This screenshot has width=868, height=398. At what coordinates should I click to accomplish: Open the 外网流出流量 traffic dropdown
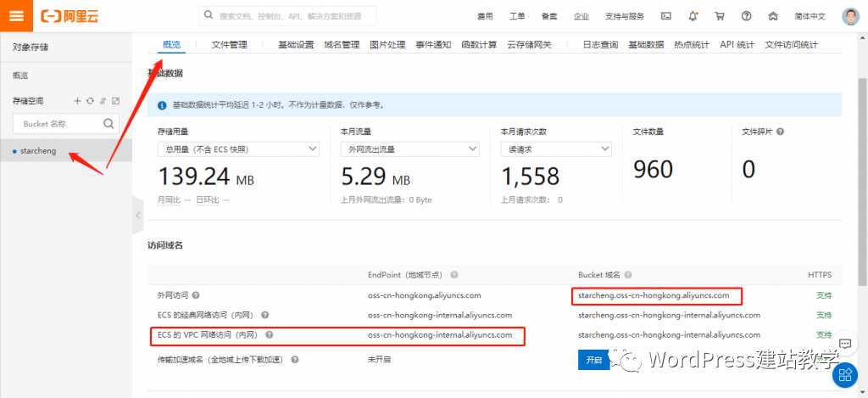coord(410,149)
